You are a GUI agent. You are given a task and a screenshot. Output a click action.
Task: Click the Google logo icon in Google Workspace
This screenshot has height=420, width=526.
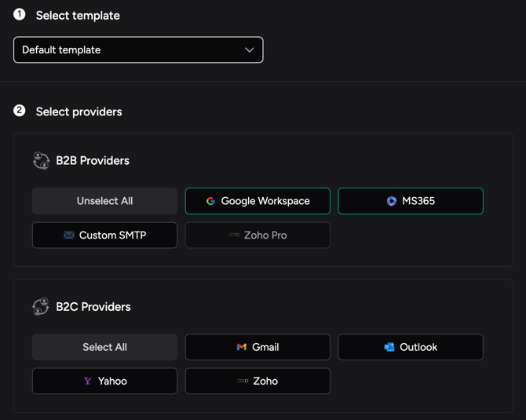click(x=210, y=201)
